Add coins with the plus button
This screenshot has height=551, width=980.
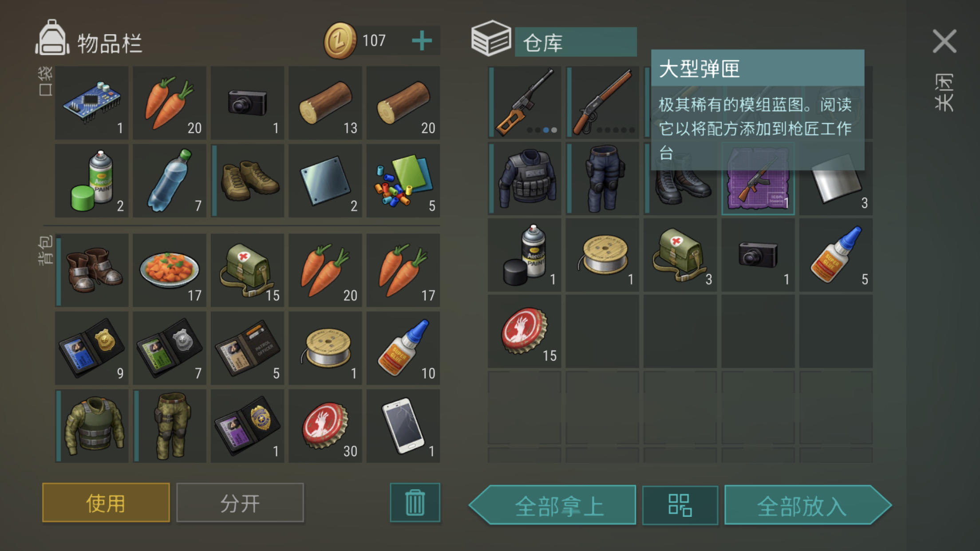(x=422, y=41)
